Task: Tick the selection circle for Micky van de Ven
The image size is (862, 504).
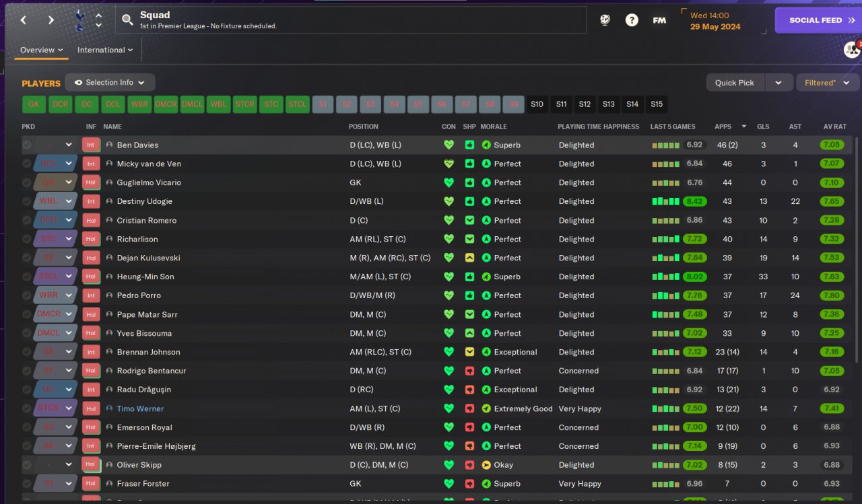Action: tap(27, 164)
